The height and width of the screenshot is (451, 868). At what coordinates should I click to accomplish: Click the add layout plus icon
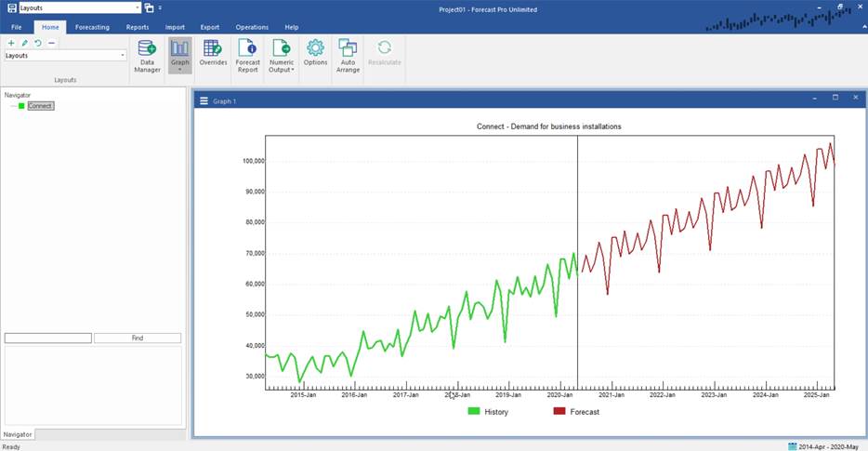[11, 43]
